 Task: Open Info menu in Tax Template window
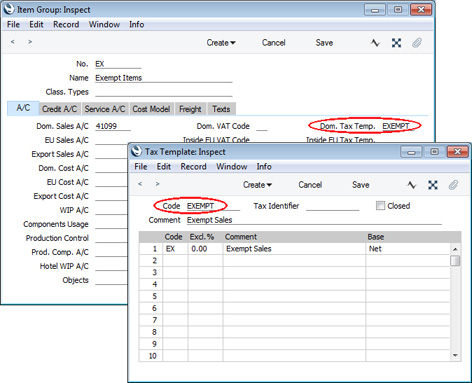point(264,166)
